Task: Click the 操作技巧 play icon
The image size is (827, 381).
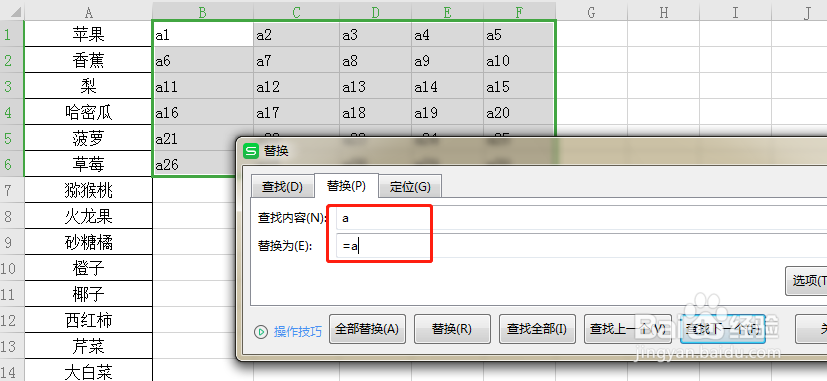Action: click(261, 331)
